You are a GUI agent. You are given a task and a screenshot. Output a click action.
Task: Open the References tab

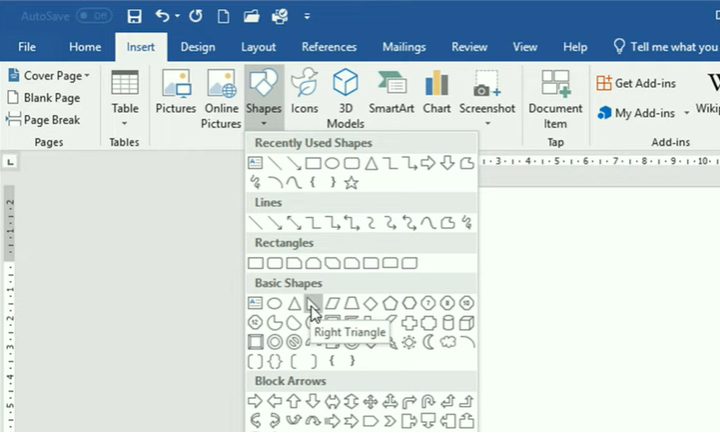329,47
